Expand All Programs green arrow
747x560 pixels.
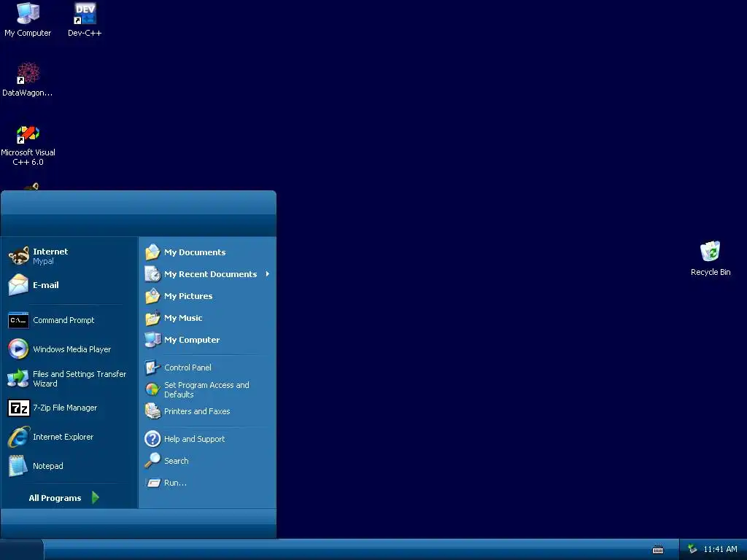click(x=96, y=497)
